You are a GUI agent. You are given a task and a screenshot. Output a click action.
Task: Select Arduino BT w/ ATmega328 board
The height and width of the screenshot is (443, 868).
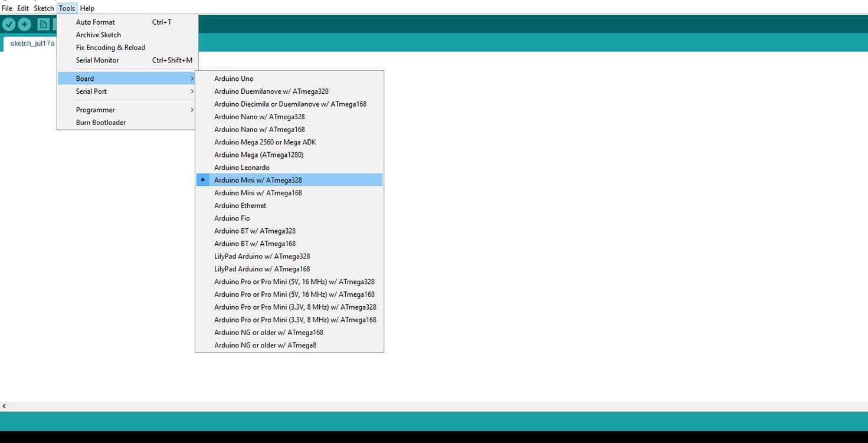[x=289, y=231]
